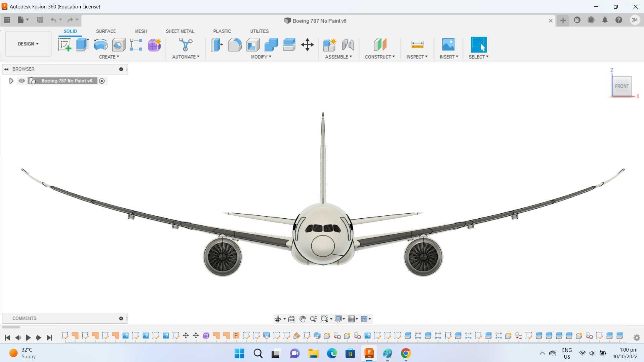Open the SELECT dropdown menu
Image resolution: width=644 pixels, height=362 pixels.
[x=479, y=57]
